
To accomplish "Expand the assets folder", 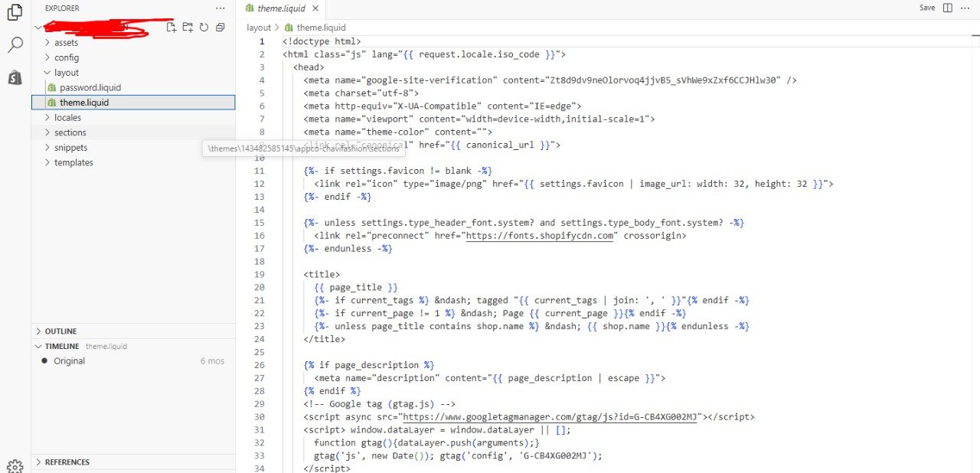I will (66, 43).
